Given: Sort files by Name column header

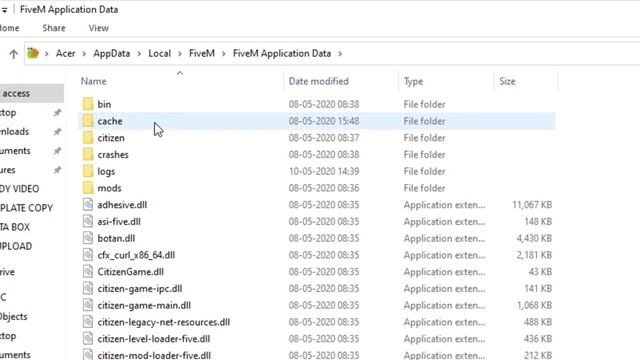Looking at the screenshot, I should pos(93,81).
